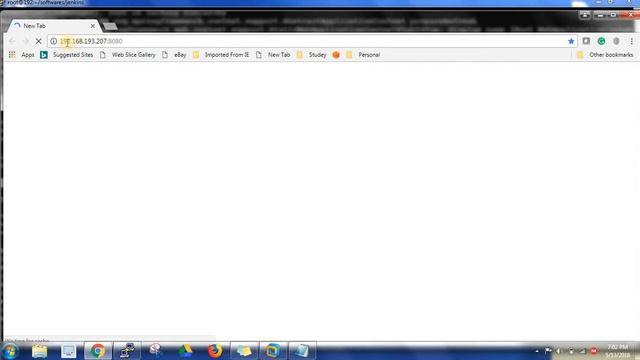Switch to Google Chrome in taskbar
The image size is (640, 360).
pyautogui.click(x=98, y=351)
